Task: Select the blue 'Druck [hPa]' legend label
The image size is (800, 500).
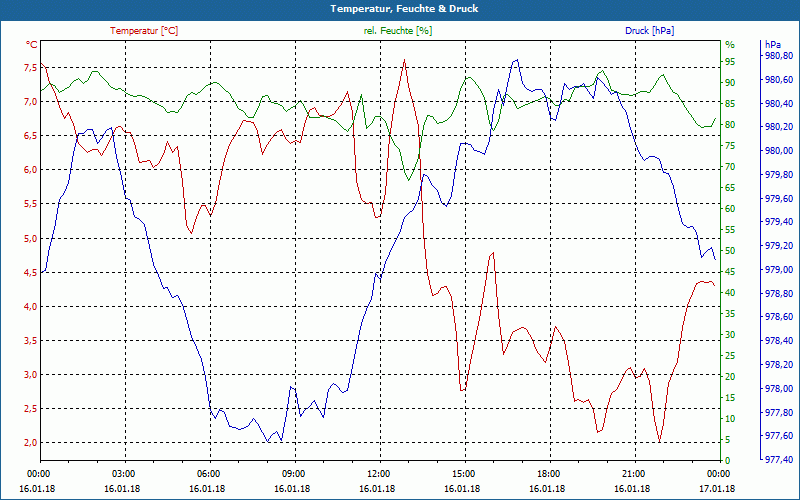Action: tap(649, 31)
